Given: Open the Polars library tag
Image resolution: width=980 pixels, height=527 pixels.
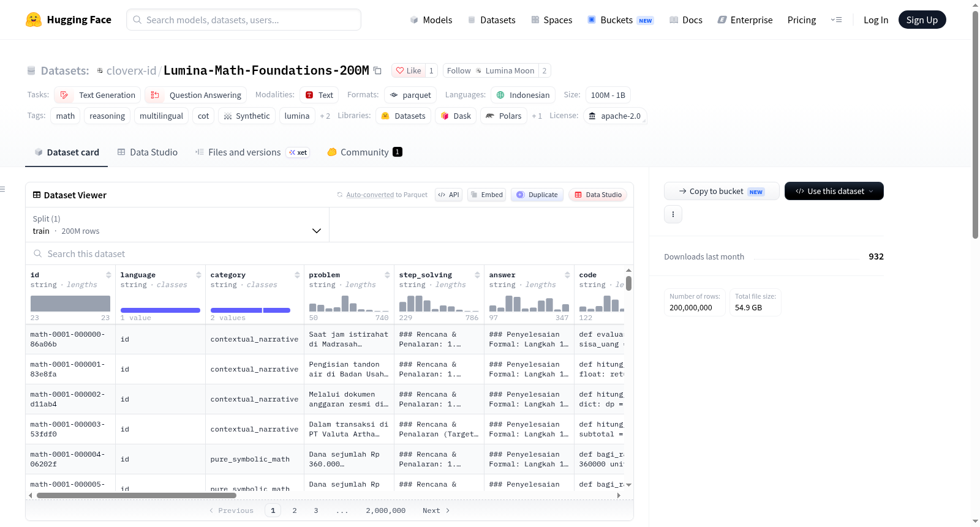Looking at the screenshot, I should tap(503, 116).
